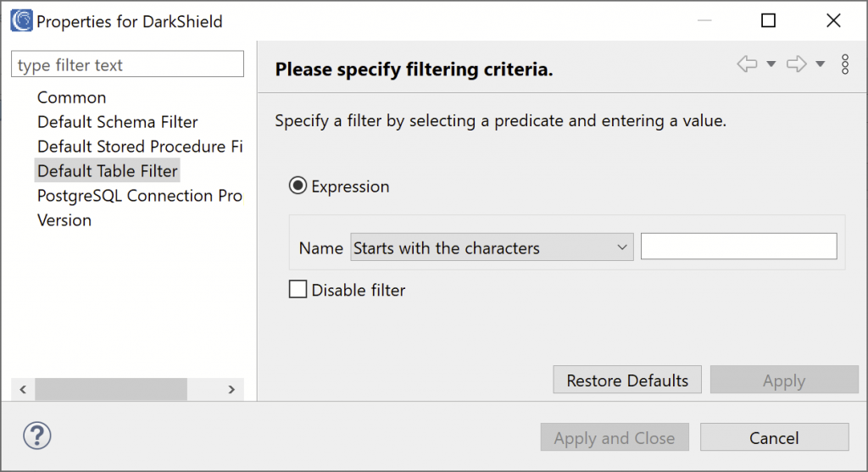Click the horizontal scrollbar thumb in tree
This screenshot has width=868, height=472.
click(111, 390)
